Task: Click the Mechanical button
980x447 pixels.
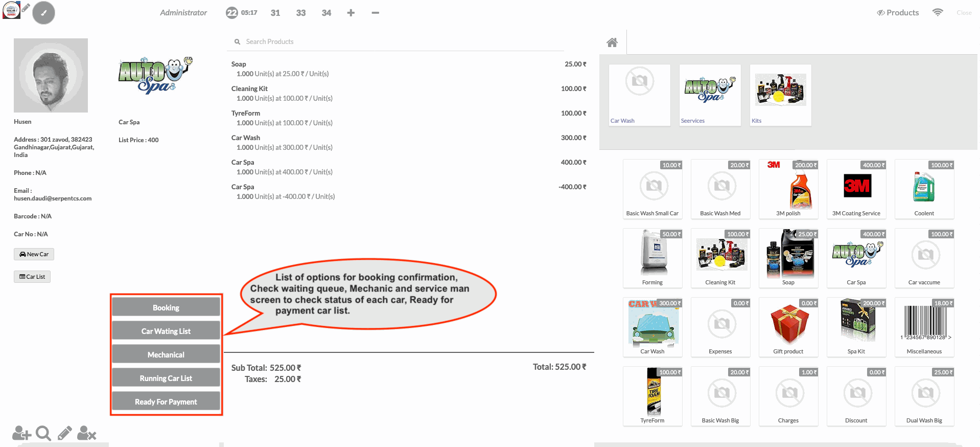Action: pos(166,354)
